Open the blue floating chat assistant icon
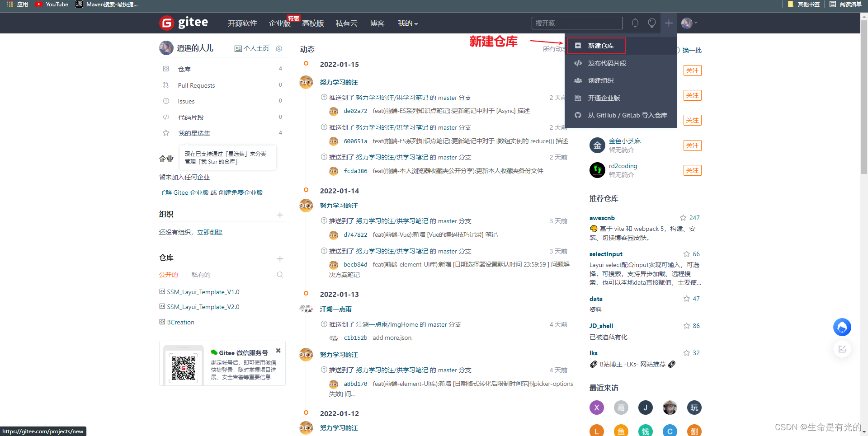The image size is (868, 436). (x=842, y=327)
